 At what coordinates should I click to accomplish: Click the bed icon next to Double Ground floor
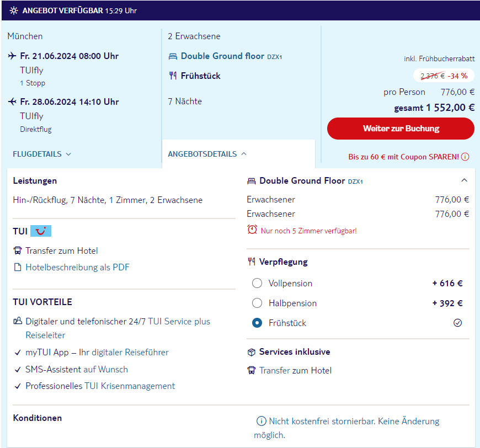click(173, 56)
